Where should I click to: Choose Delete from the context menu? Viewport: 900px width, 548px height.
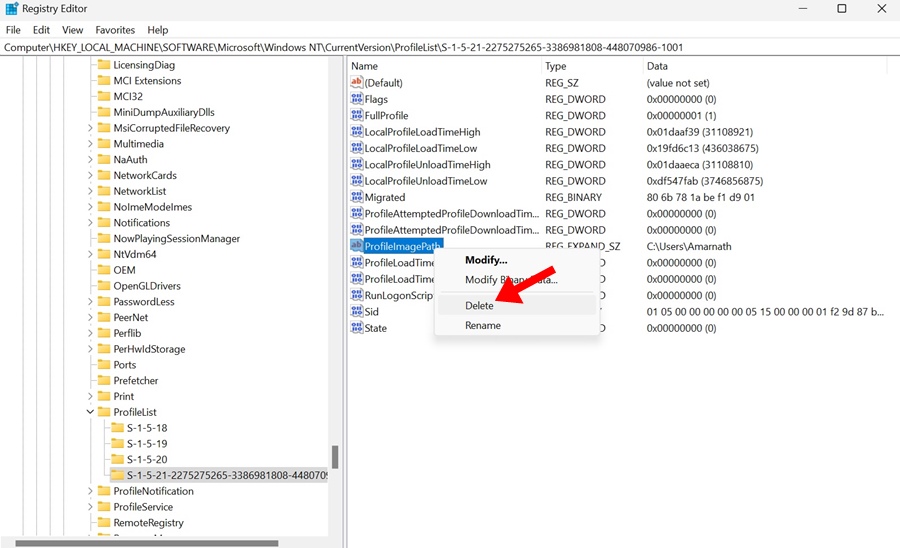coord(479,305)
